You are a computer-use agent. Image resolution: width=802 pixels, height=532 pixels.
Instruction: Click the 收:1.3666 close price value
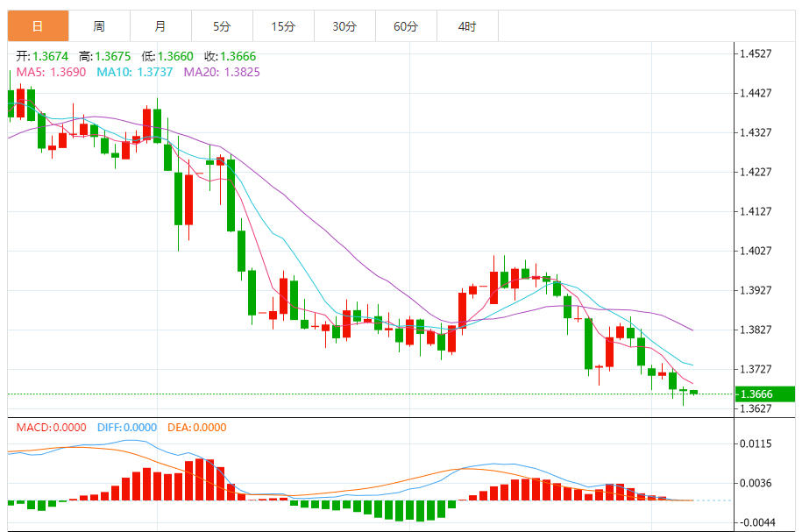(231, 56)
